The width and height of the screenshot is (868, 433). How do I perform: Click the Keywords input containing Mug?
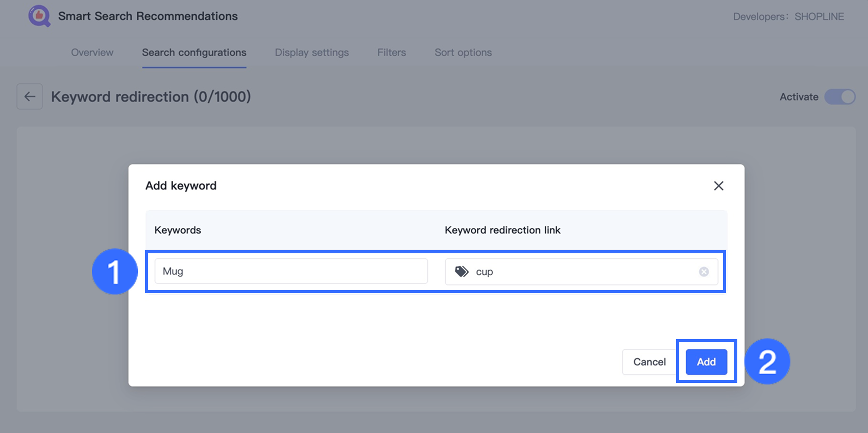pyautogui.click(x=291, y=271)
